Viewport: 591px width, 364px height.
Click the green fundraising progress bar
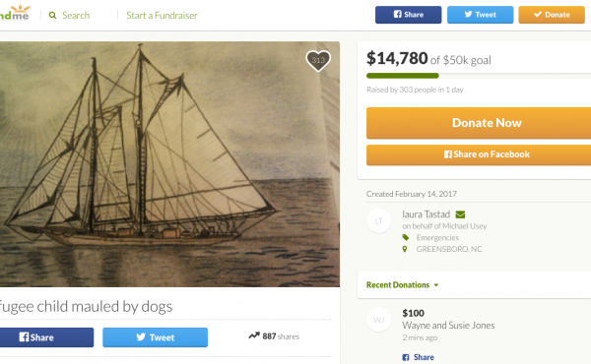403,76
